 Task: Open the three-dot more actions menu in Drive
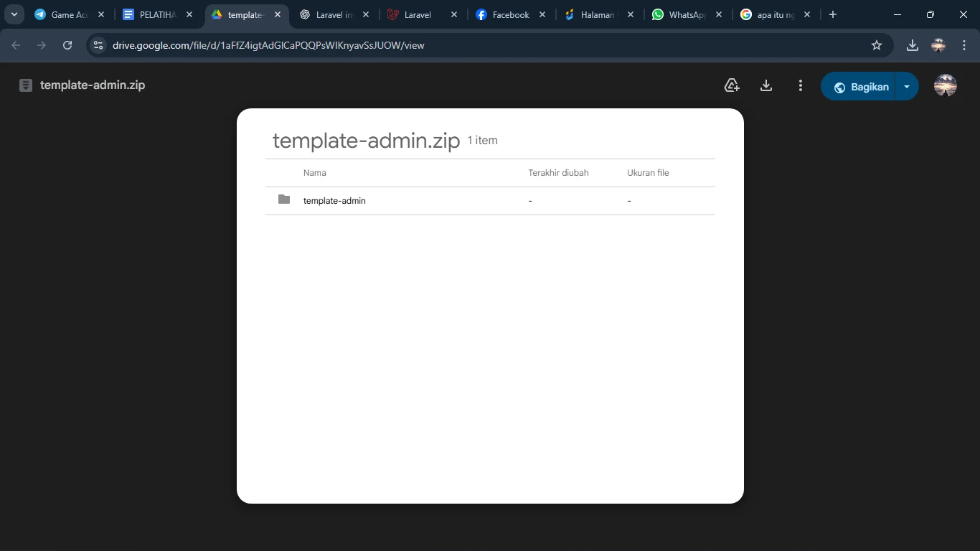click(x=801, y=86)
